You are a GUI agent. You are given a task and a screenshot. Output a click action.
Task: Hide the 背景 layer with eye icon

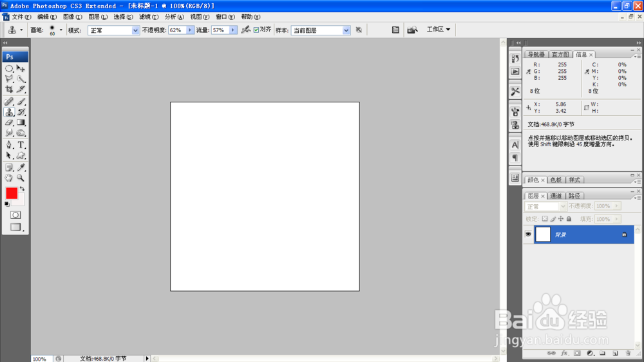click(528, 234)
